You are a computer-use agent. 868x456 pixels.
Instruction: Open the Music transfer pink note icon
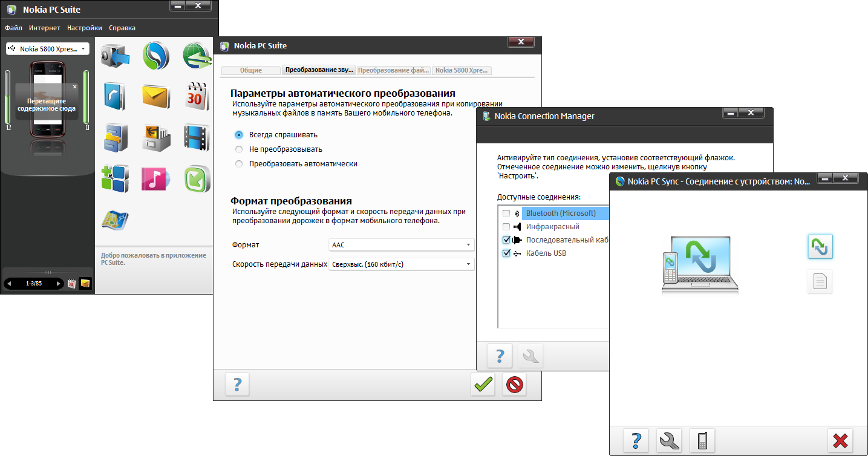click(156, 178)
